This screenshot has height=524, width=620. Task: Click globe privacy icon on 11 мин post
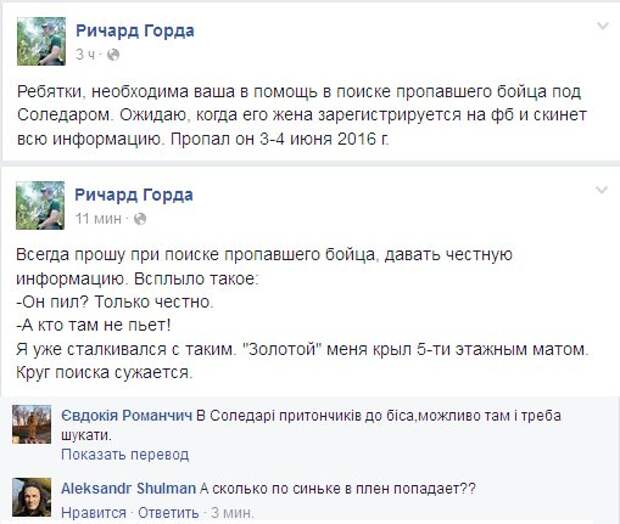[x=140, y=218]
